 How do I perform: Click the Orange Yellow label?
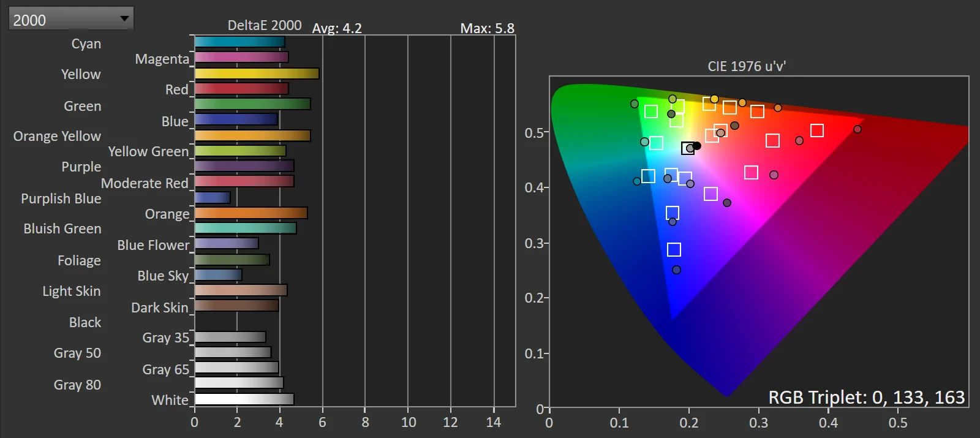pyautogui.click(x=57, y=136)
